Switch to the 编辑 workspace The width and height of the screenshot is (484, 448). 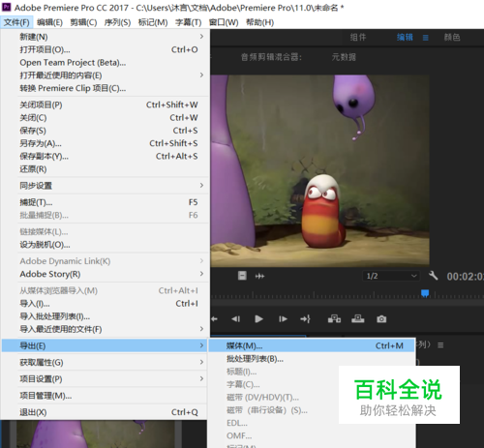(x=405, y=38)
